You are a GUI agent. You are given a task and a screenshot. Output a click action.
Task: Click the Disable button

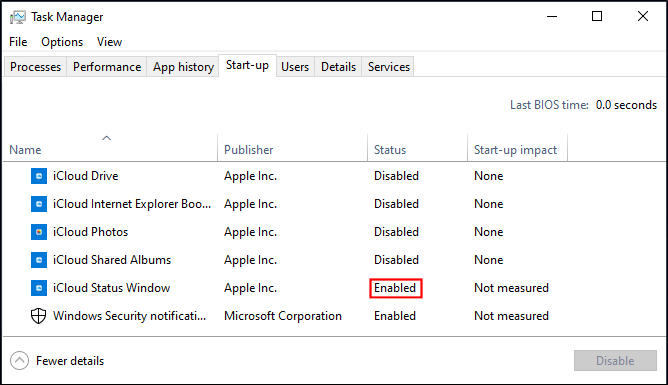point(615,361)
